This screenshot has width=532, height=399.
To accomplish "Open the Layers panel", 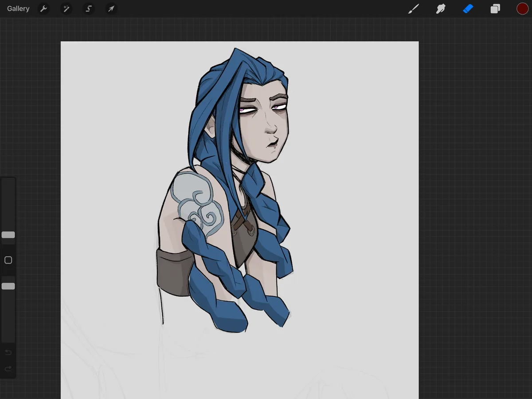I will coord(495,8).
